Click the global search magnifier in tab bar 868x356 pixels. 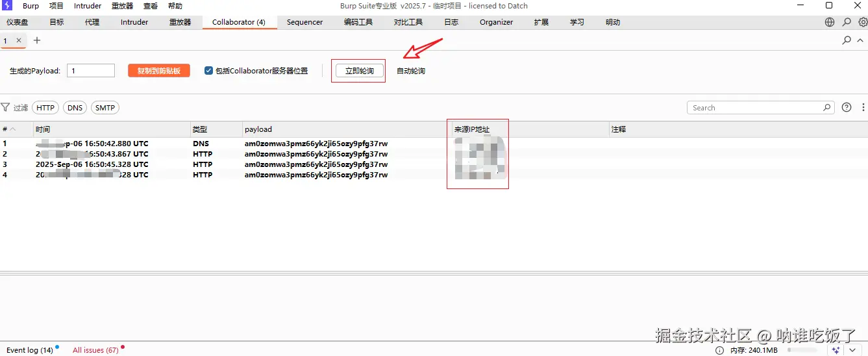847,22
